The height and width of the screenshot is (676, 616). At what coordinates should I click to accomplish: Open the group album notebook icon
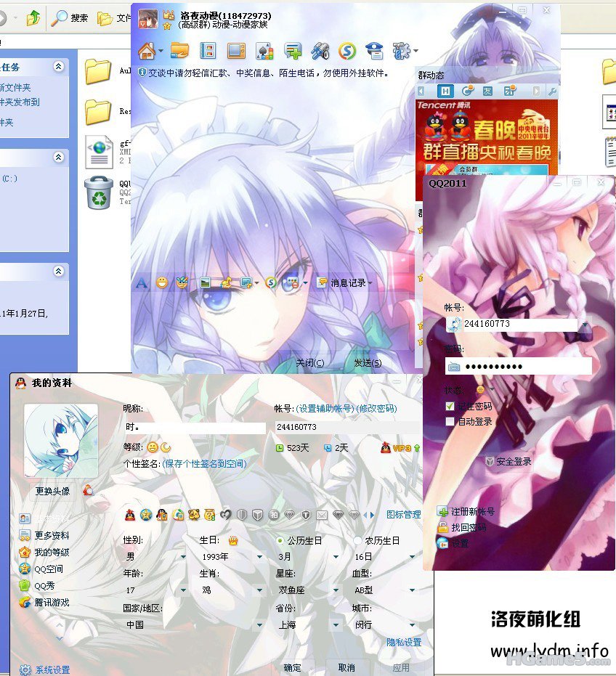208,51
